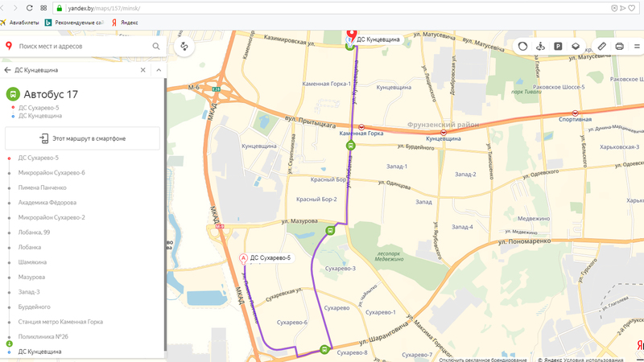
Task: Click the search magnifier icon
Action: coord(156,47)
